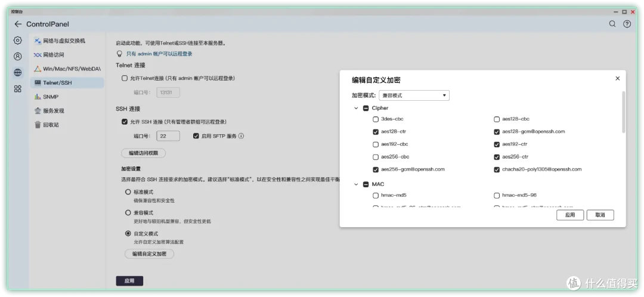
Task: Toggle the 启用 SFTP 服务 checkbox
Action: [196, 136]
